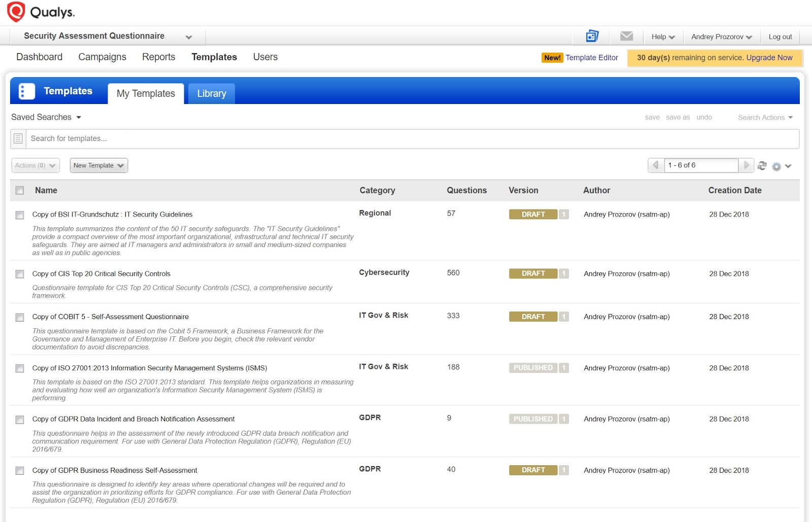
Task: Click the Qualys logo
Action: tap(41, 12)
